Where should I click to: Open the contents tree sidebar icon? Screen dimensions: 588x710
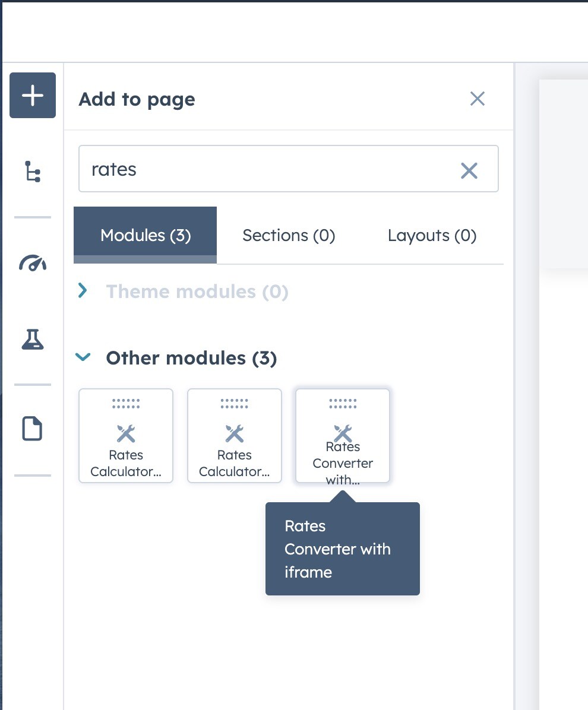coord(33,172)
